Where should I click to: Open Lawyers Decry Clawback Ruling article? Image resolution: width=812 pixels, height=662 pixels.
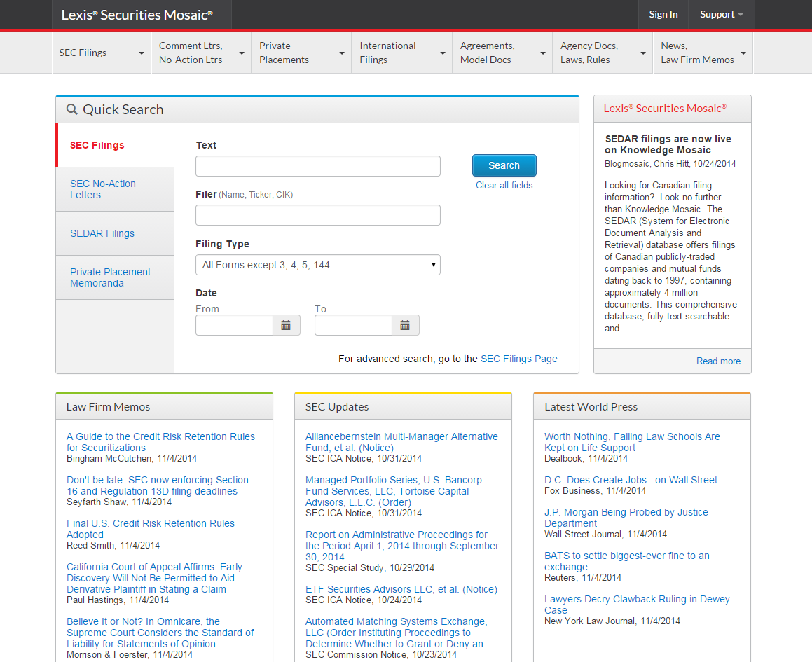tap(637, 605)
